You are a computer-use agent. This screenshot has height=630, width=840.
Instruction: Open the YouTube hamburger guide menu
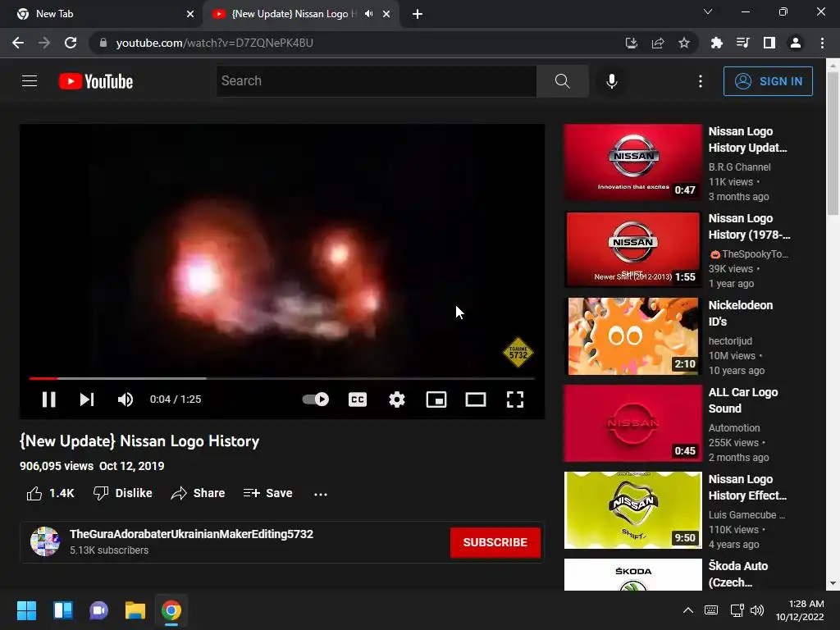[x=30, y=81]
